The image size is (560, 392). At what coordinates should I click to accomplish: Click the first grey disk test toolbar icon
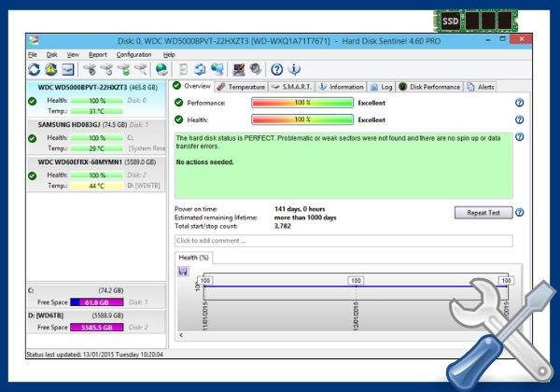(x=90, y=69)
